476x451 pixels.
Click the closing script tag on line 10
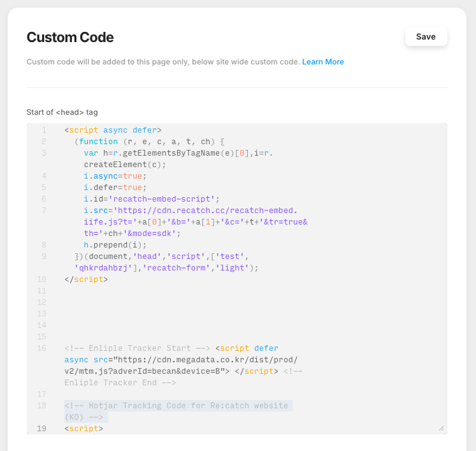point(86,279)
